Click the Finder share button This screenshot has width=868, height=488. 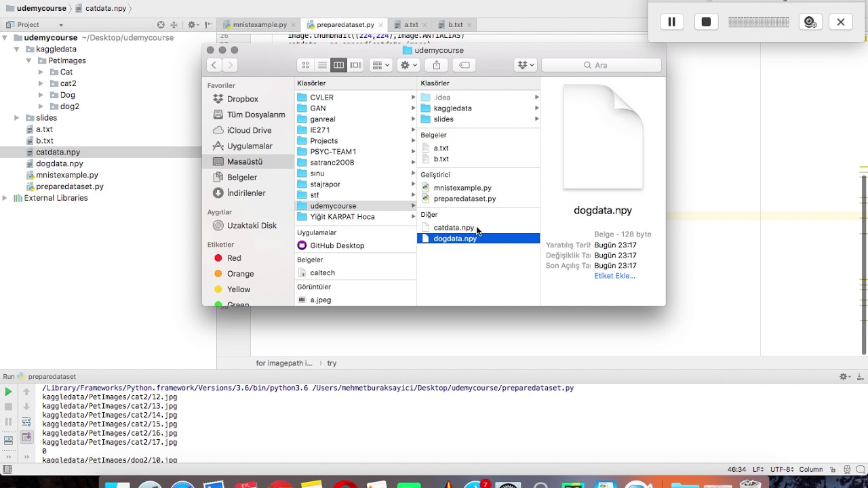(437, 65)
